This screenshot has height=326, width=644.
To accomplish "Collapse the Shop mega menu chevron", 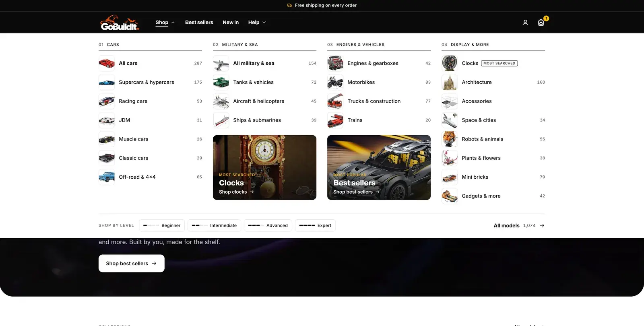I will click(173, 23).
